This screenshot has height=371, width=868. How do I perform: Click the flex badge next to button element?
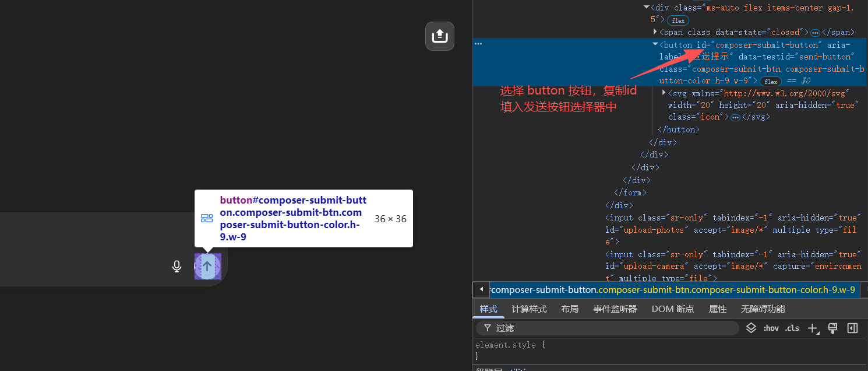(770, 81)
